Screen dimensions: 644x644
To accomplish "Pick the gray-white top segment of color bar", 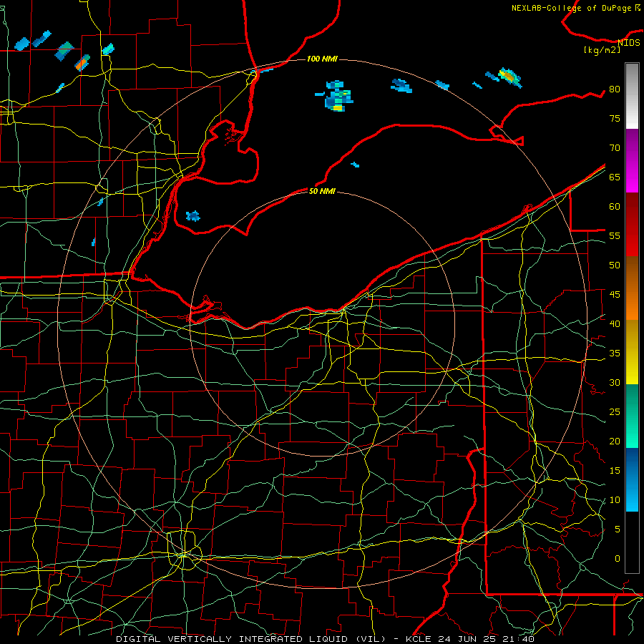I will (x=632, y=96).
